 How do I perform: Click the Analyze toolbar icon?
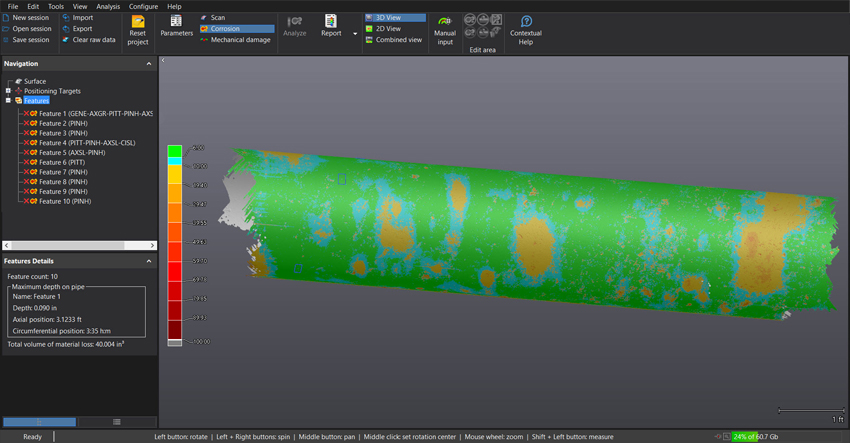coord(295,21)
